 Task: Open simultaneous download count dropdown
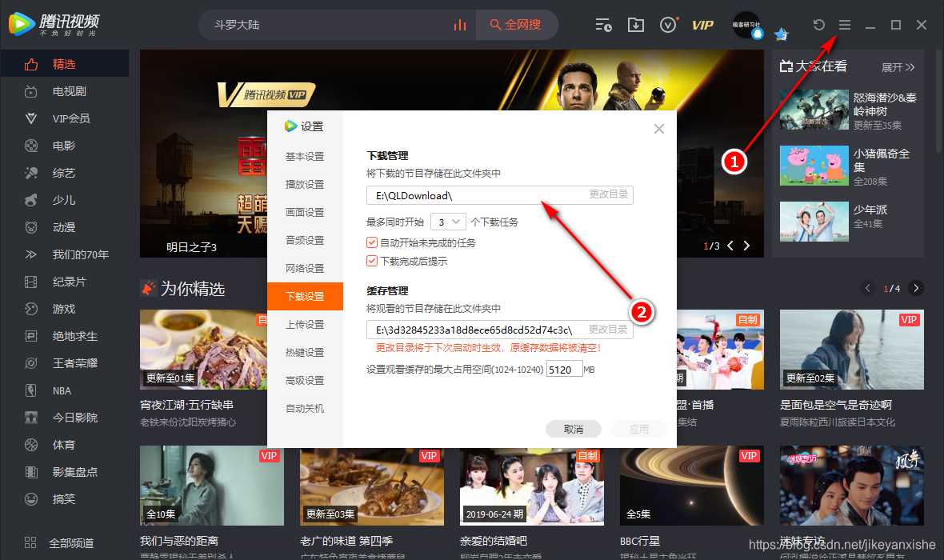[448, 222]
